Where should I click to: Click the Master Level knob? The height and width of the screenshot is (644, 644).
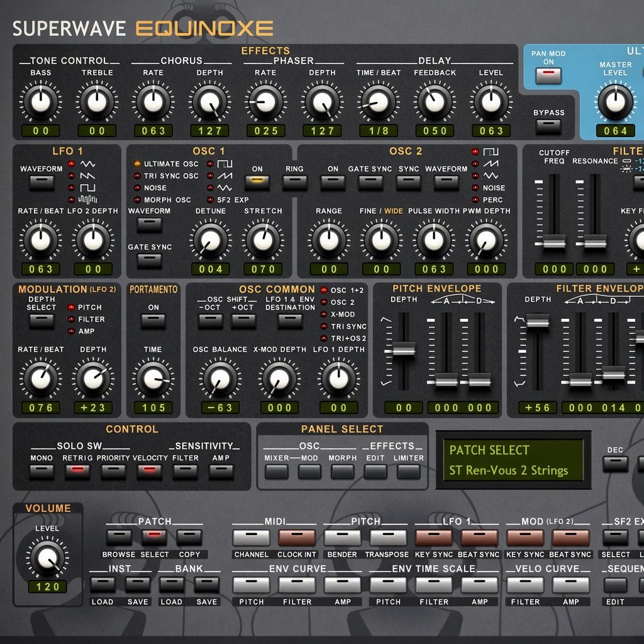(x=615, y=102)
